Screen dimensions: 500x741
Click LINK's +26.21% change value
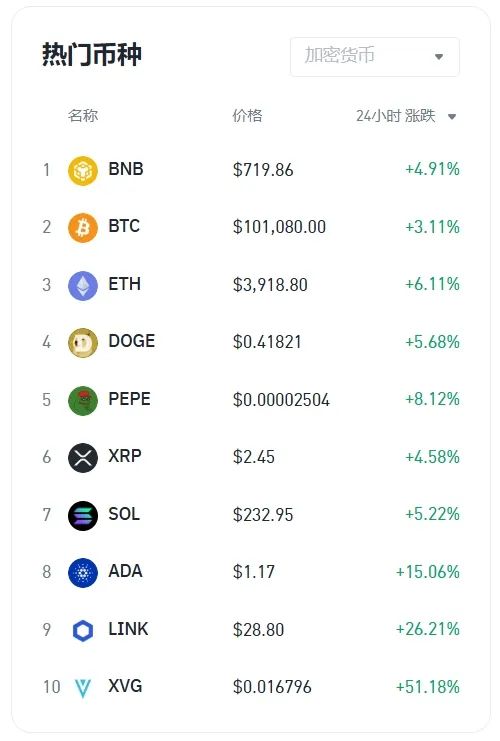(x=427, y=629)
